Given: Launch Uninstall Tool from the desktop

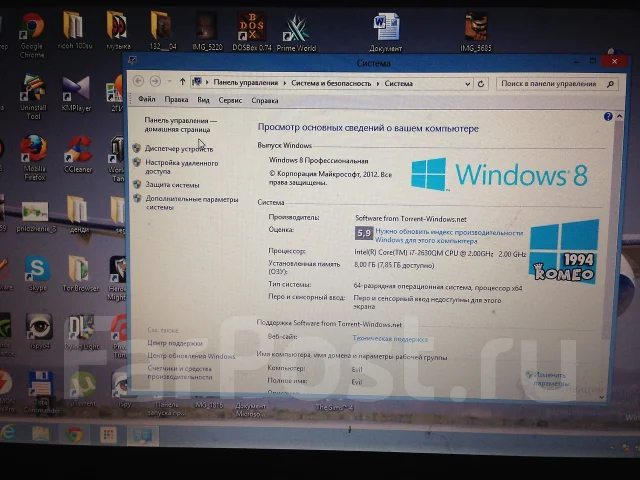Looking at the screenshot, I should point(33,97).
